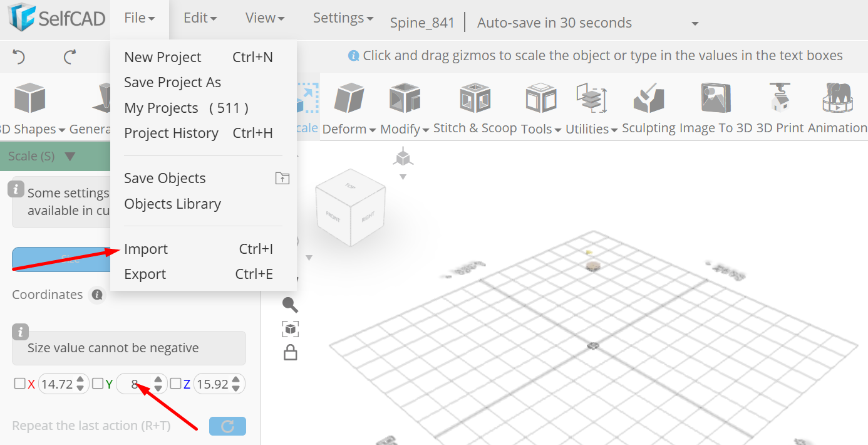Click the info icon beside the hint text
The image size is (868, 445).
(354, 56)
